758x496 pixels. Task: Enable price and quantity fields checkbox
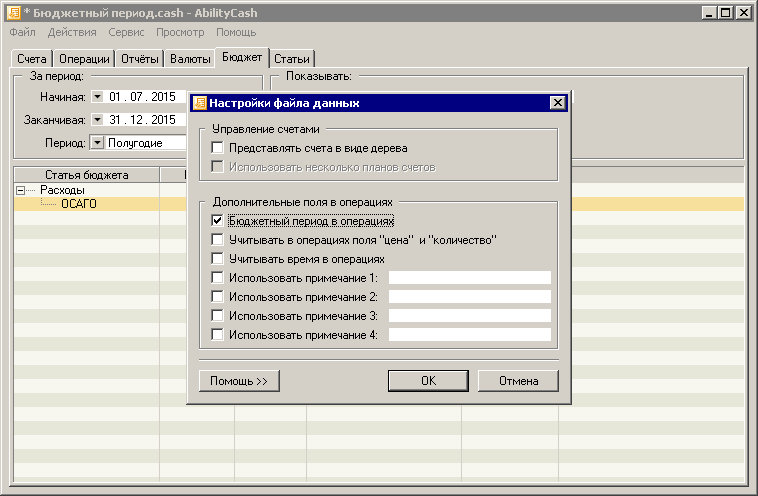218,240
